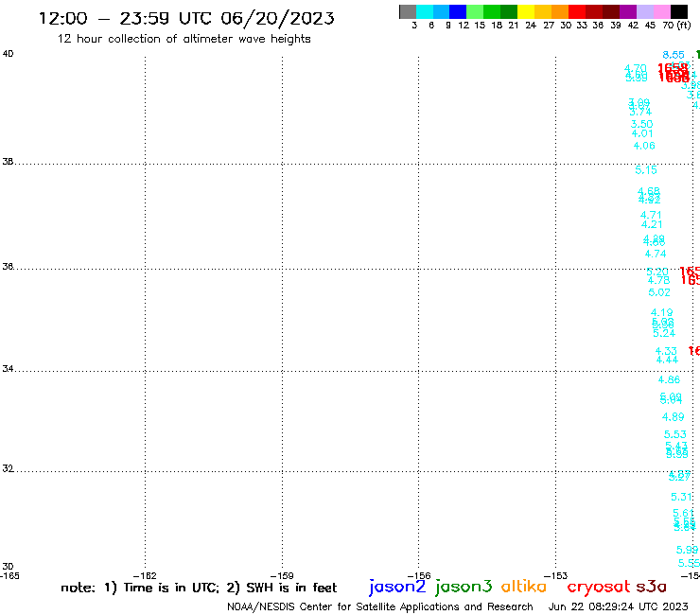Click the cyan swatch in the wave height legend
The width and height of the screenshot is (700, 615).
(x=425, y=11)
